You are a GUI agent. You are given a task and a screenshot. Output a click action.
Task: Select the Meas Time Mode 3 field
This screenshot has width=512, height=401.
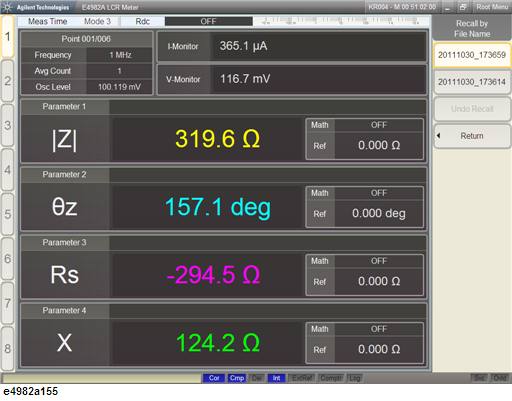point(69,21)
